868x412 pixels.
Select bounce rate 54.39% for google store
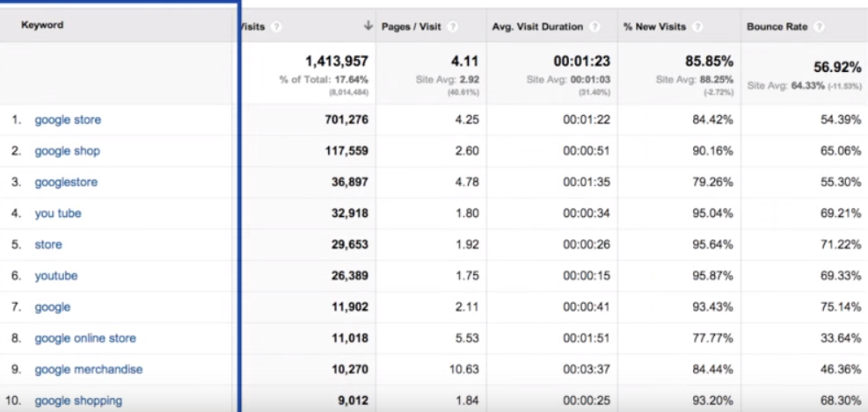pos(841,119)
